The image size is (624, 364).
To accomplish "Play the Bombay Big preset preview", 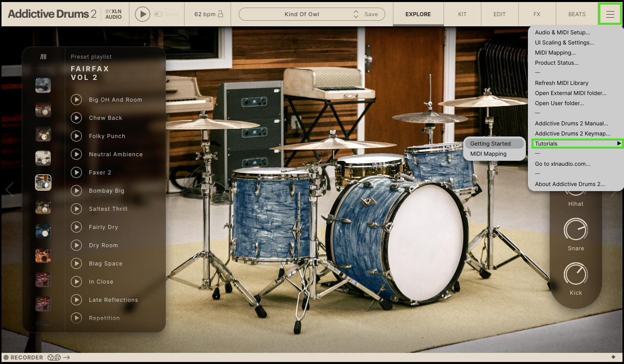I will click(76, 191).
